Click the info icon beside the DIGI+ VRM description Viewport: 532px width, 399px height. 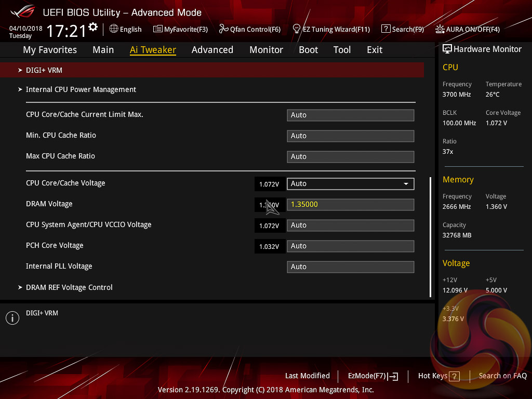click(x=12, y=318)
